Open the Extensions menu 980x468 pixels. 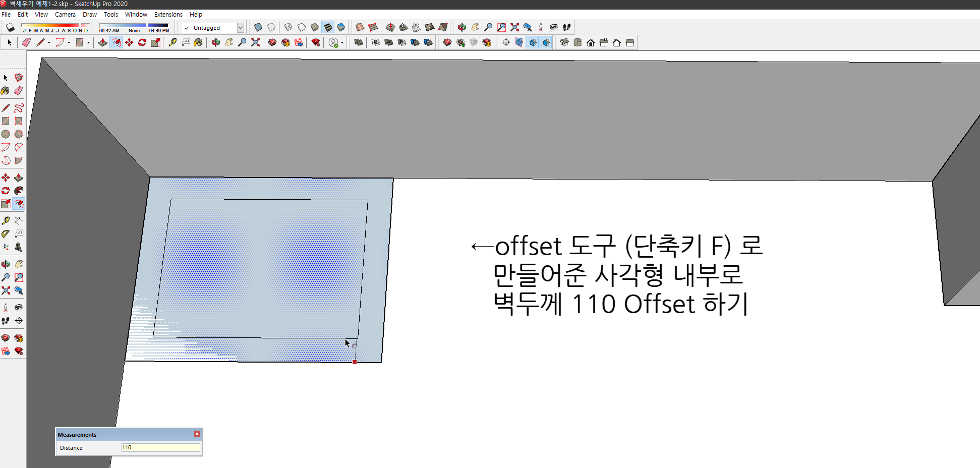coord(168,14)
